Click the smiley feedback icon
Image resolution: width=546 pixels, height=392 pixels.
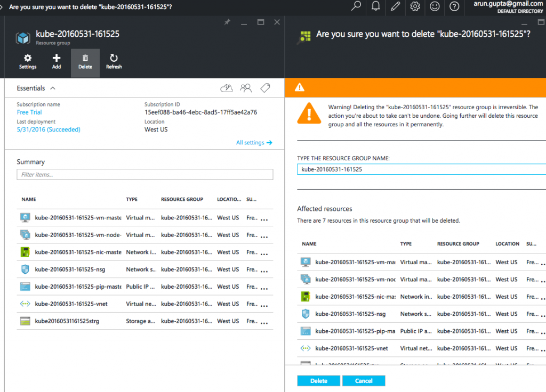(435, 6)
